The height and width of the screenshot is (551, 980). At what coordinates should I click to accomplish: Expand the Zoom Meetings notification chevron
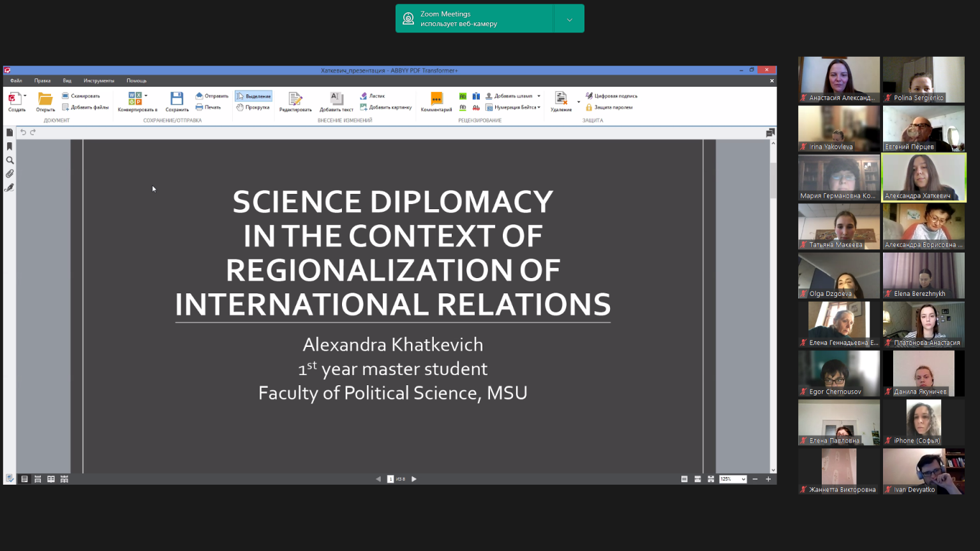pos(569,19)
